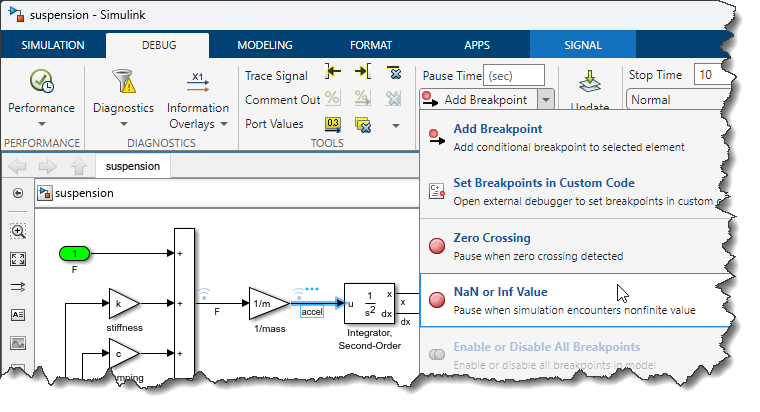Click the green F inport block
Viewport: 760px width, 412px height.
pos(74,254)
